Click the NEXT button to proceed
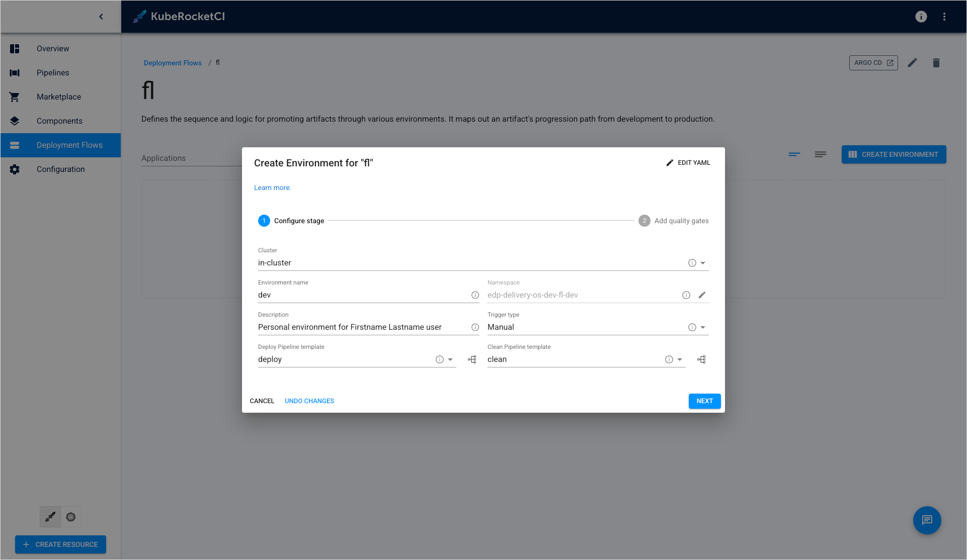The height and width of the screenshot is (560, 967). pos(704,401)
